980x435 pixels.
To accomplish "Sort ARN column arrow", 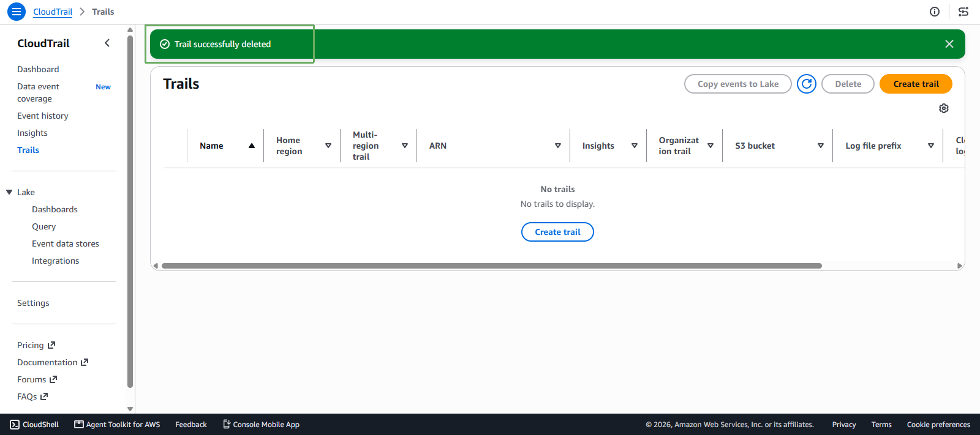I will (x=558, y=146).
